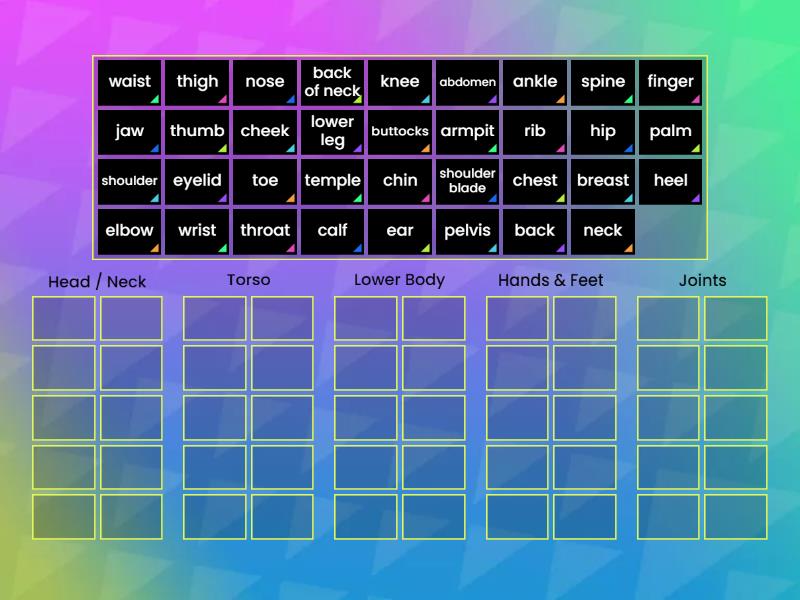Select the 'chest' word tile

[x=535, y=182]
